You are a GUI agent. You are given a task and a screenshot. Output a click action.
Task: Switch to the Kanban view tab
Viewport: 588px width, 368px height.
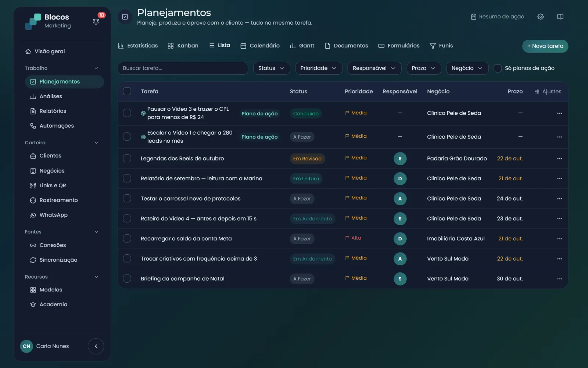pyautogui.click(x=183, y=46)
